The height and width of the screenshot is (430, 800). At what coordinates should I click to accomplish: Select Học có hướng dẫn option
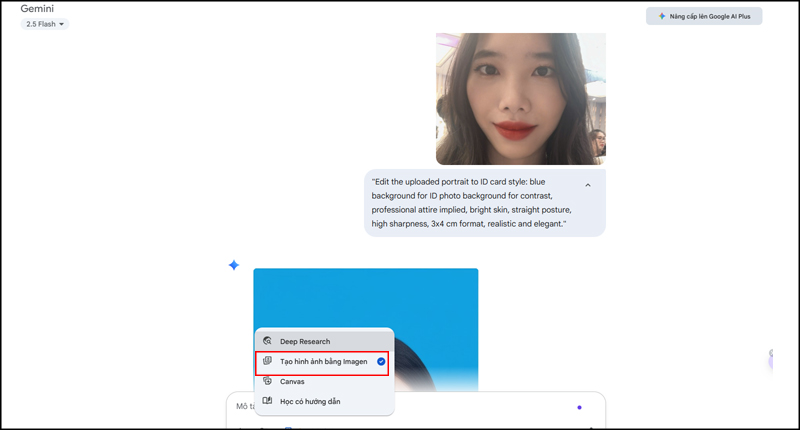click(324, 401)
